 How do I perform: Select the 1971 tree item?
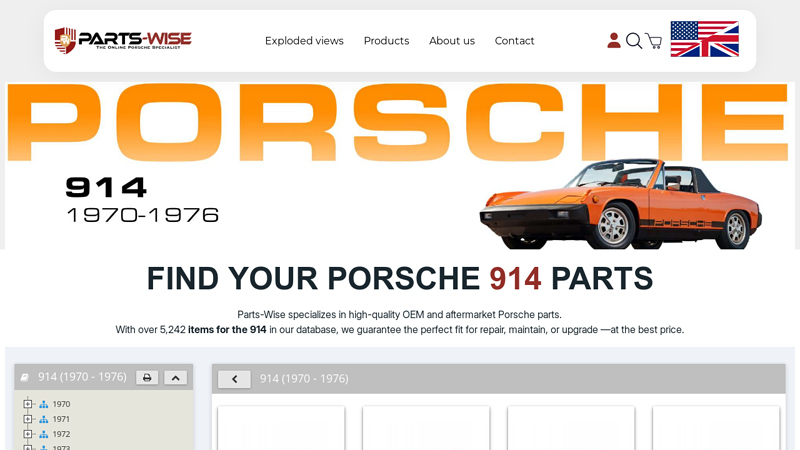tap(61, 419)
